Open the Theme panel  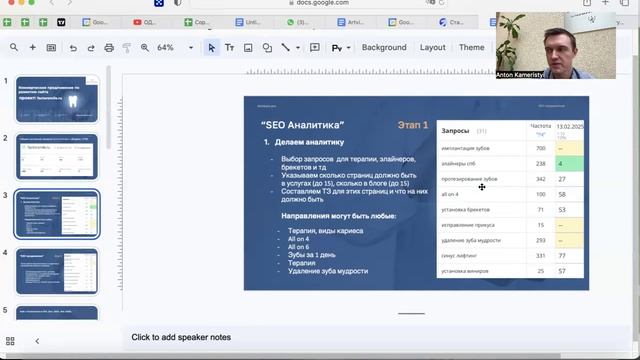tap(471, 47)
